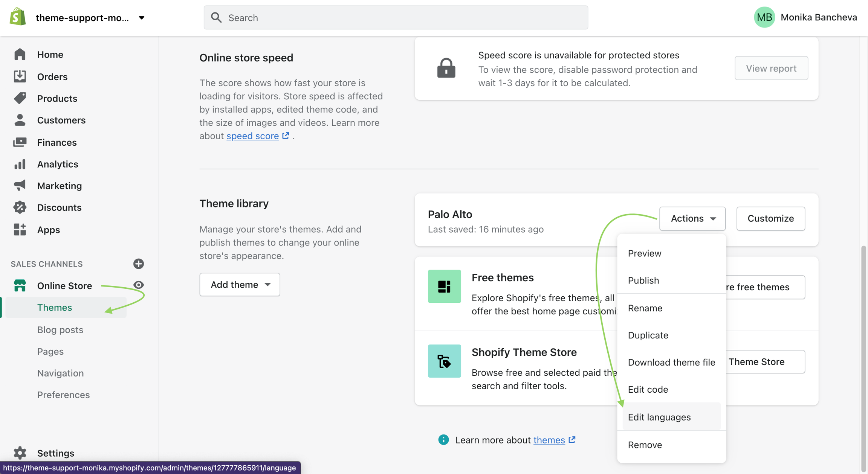Click the Apps grid icon

(x=20, y=230)
